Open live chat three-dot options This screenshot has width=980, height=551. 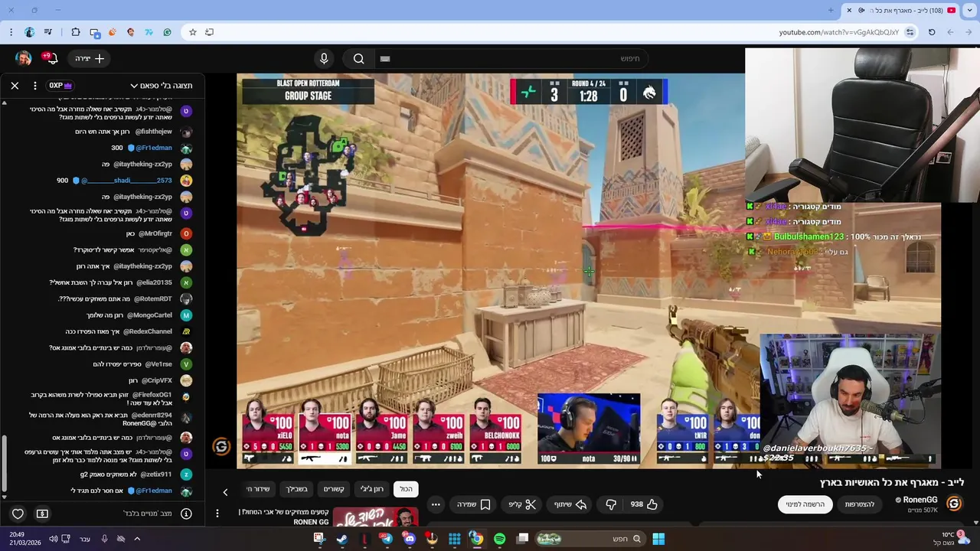click(x=34, y=86)
